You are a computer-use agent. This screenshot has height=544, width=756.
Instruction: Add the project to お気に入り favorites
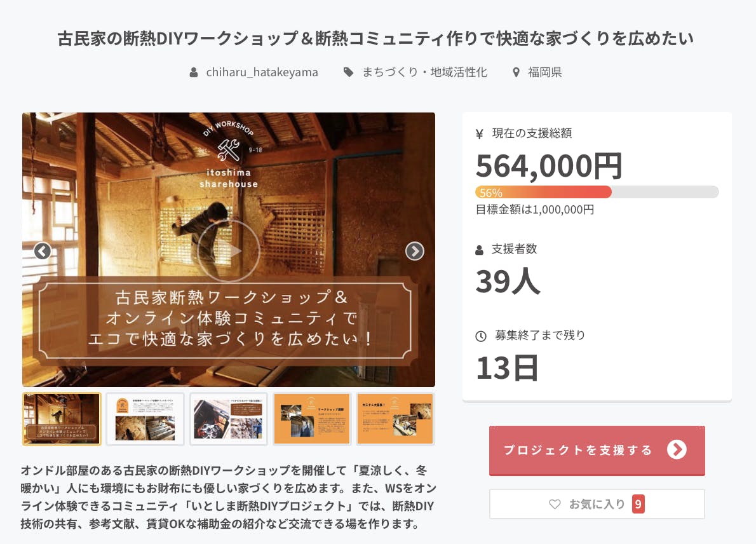click(x=597, y=504)
